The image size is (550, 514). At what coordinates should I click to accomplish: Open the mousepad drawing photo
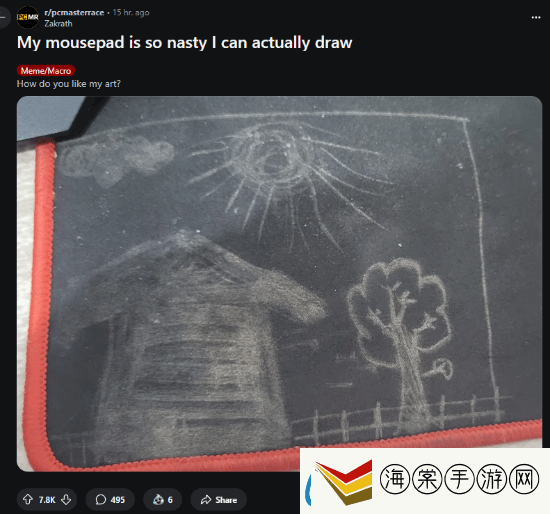coord(279,283)
